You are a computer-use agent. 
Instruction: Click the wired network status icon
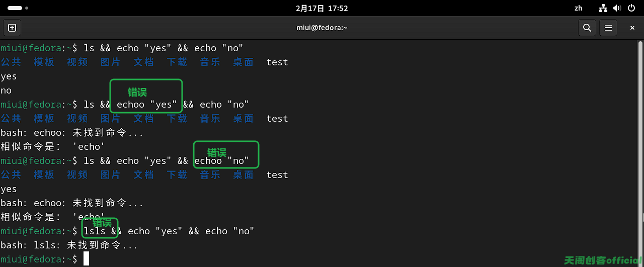pos(604,8)
